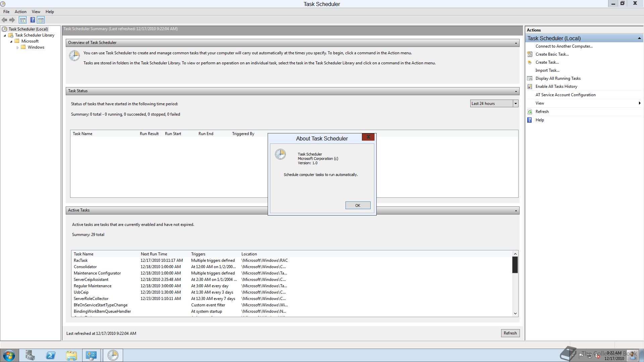Click the Create Basic Task icon
This screenshot has height=362, width=644.
tap(530, 54)
